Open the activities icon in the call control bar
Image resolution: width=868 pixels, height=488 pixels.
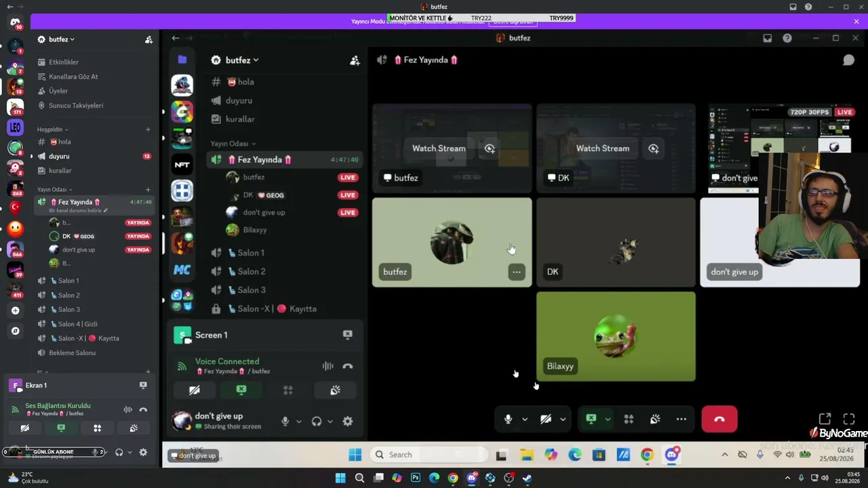[x=629, y=420]
